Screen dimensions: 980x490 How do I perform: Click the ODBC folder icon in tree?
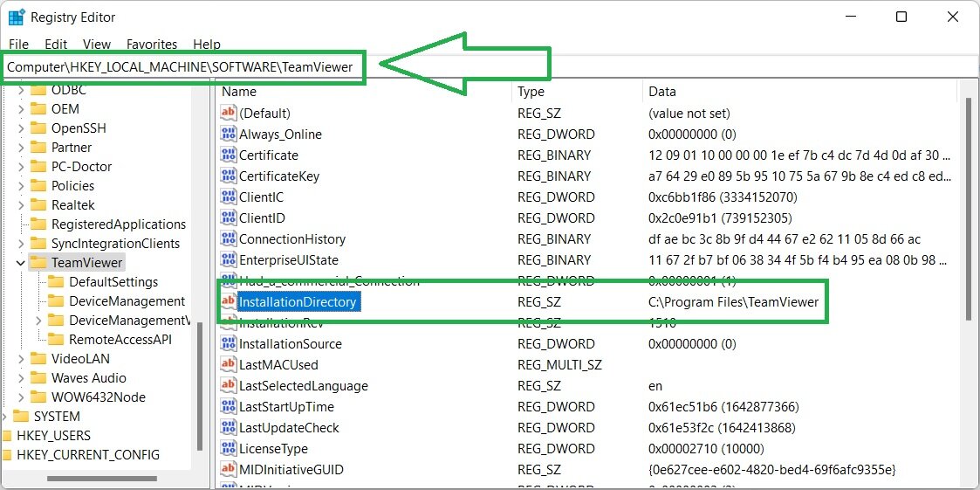coord(38,89)
